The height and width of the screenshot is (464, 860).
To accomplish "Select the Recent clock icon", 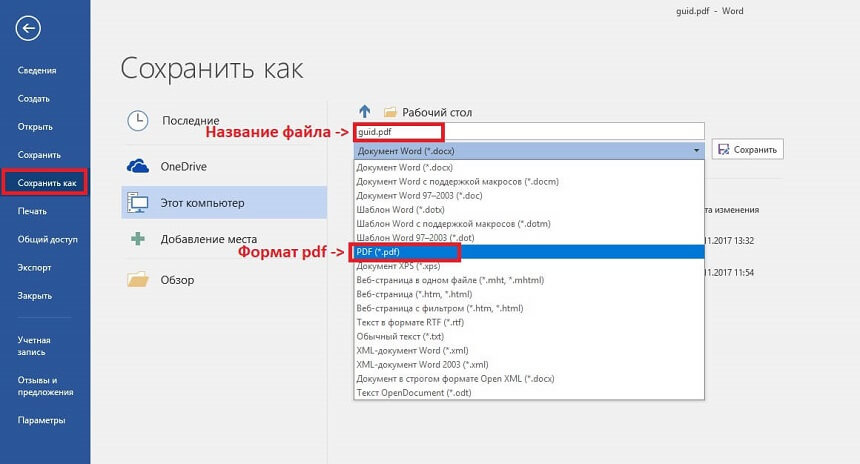I will click(x=138, y=121).
